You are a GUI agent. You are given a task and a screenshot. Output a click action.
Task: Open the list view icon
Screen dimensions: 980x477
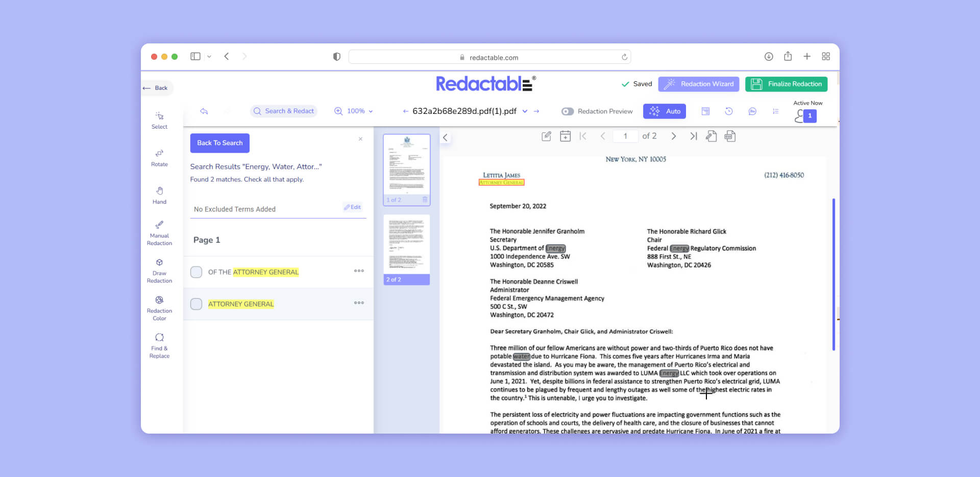pyautogui.click(x=775, y=111)
